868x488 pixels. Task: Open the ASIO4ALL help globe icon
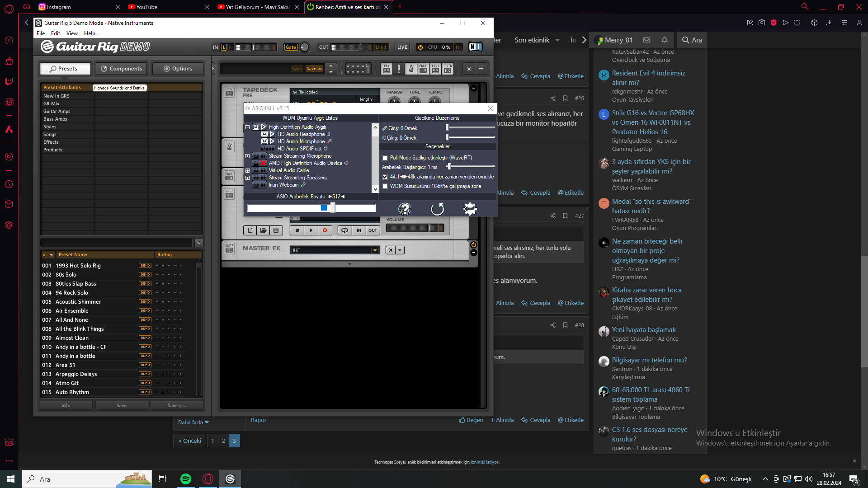point(405,209)
